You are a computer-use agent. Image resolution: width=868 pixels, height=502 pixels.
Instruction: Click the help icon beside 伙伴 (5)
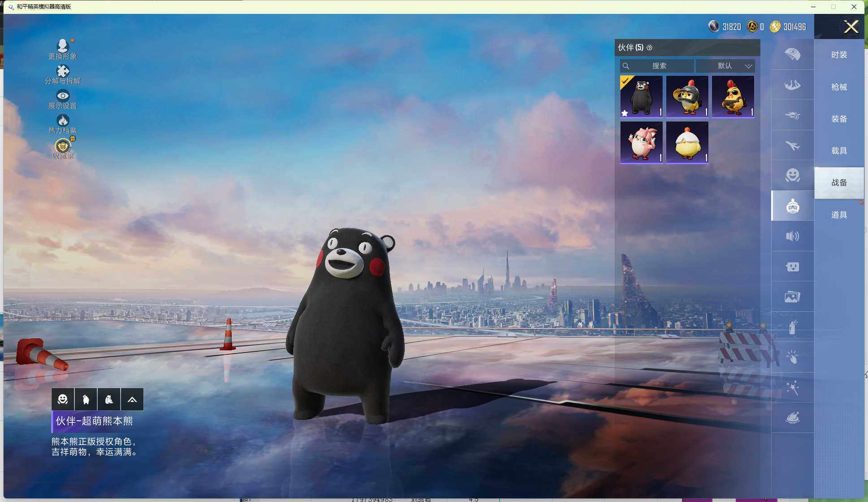coord(649,48)
